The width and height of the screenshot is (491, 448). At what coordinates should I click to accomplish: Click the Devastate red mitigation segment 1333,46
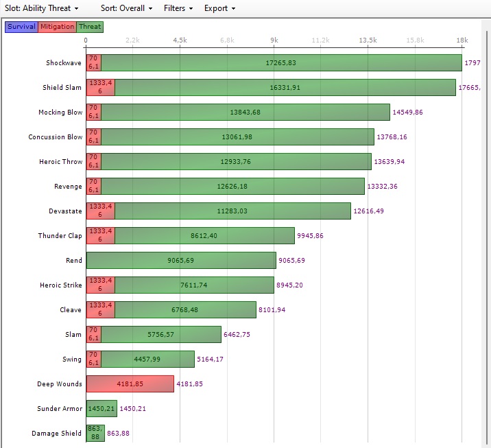pos(101,211)
